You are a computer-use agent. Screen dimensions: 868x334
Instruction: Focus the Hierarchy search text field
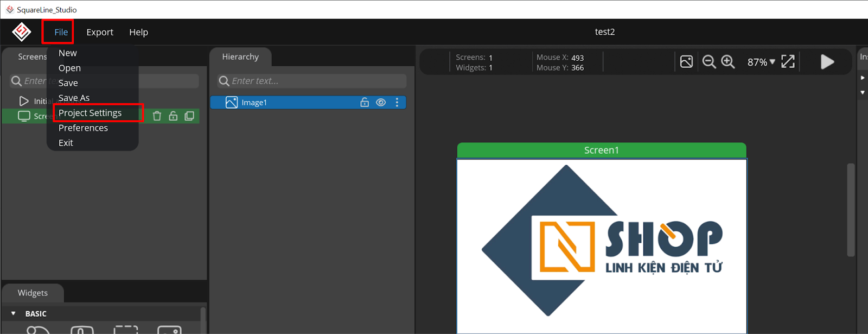pos(312,81)
